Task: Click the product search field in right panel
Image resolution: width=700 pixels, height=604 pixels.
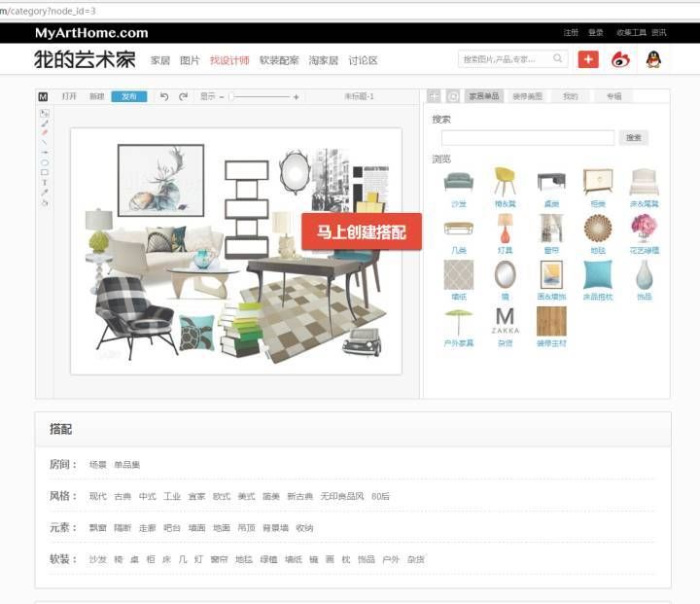Action: click(x=528, y=137)
